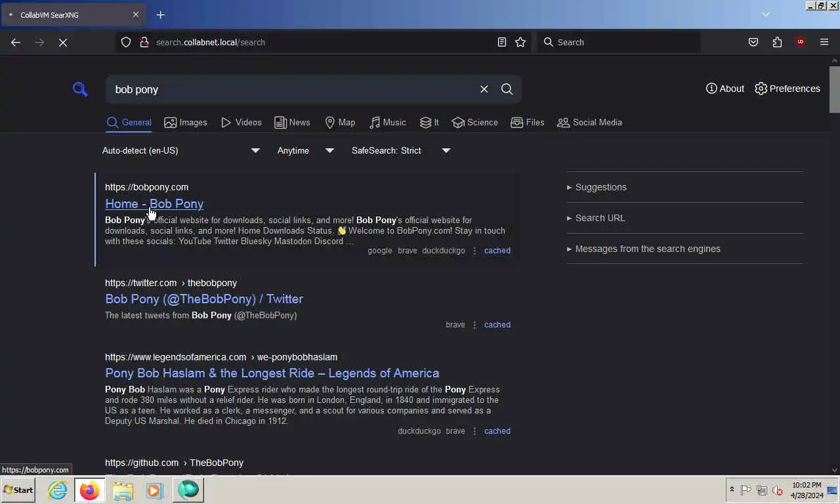This screenshot has height=504, width=840.
Task: Switch to the Science tab
Action: [x=474, y=123]
